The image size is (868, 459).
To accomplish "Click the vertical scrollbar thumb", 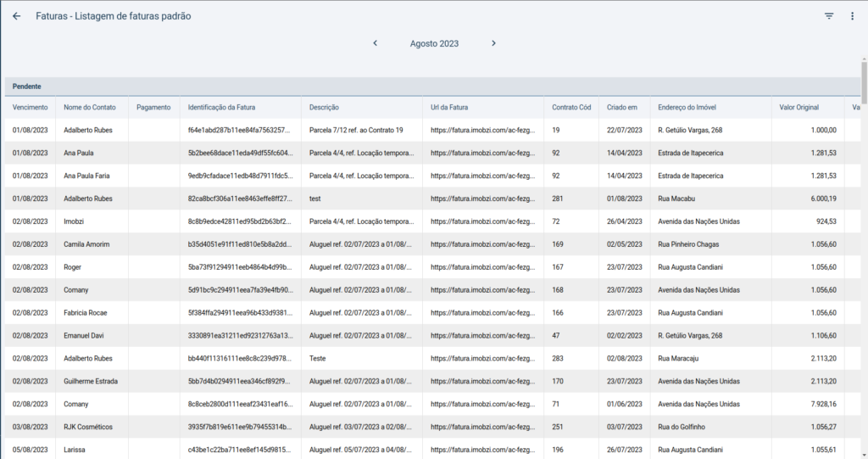I will (864, 81).
